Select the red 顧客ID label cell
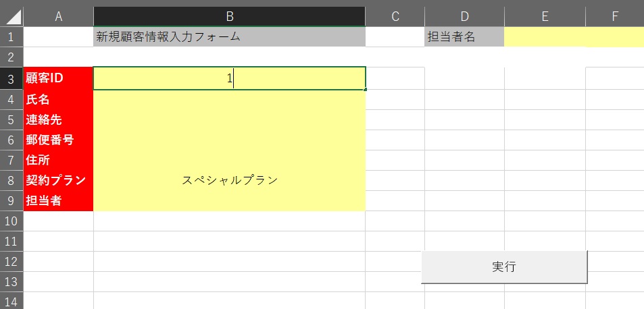The width and height of the screenshot is (644, 309). pos(58,78)
